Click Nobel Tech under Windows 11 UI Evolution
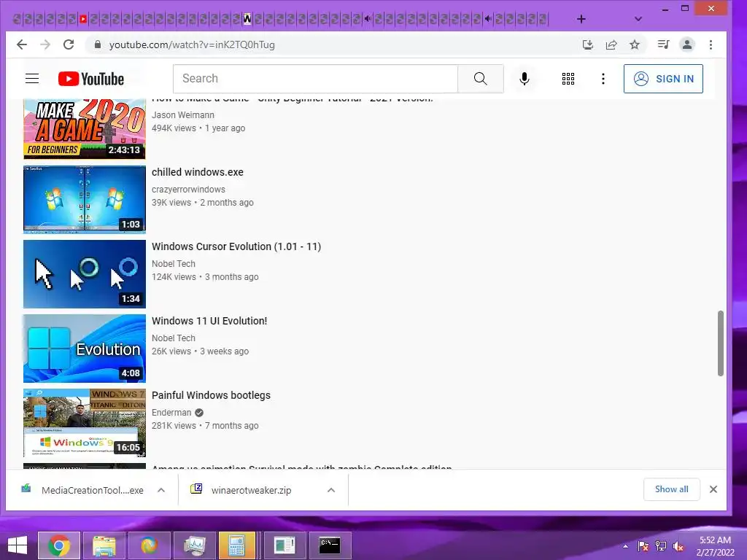Screen dimensions: 747x560 coord(174,338)
